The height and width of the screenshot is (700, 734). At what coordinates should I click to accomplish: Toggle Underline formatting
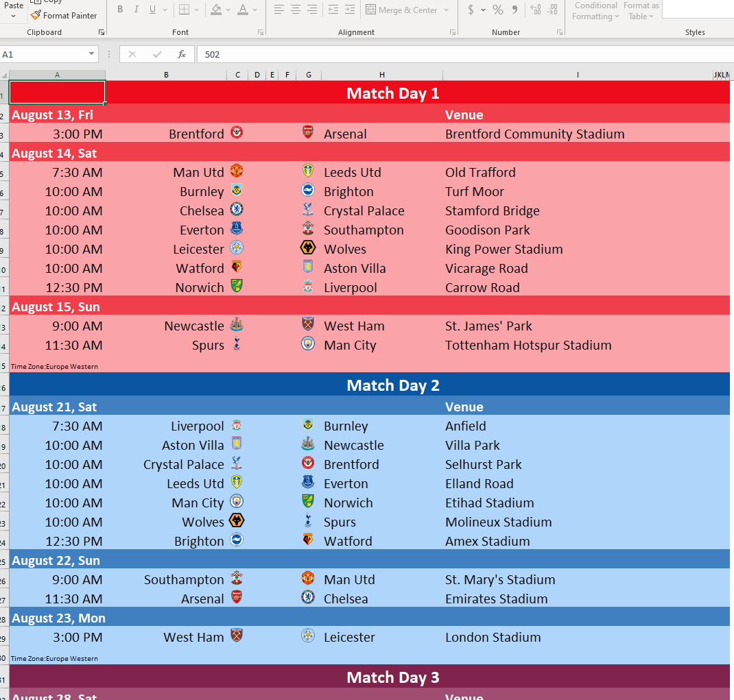click(x=152, y=10)
